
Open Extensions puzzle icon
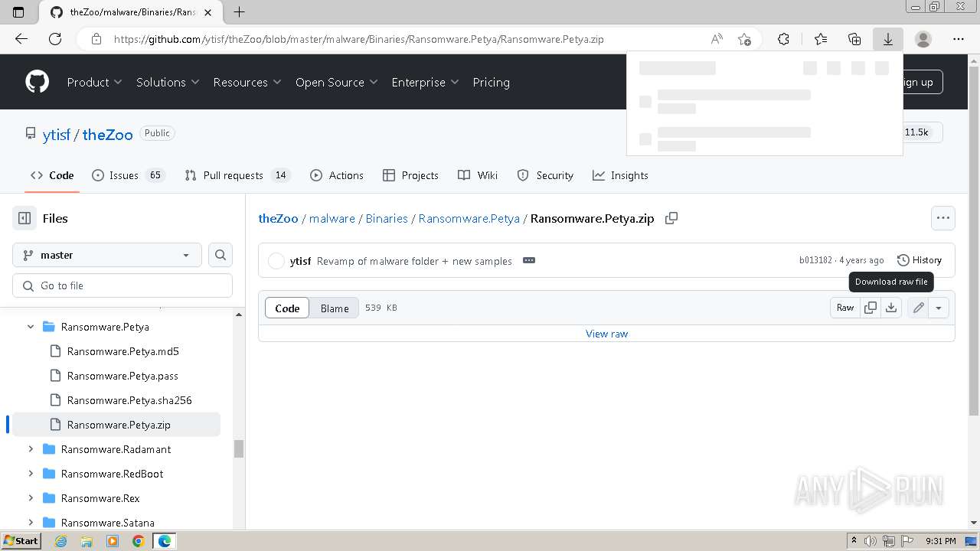pyautogui.click(x=783, y=39)
